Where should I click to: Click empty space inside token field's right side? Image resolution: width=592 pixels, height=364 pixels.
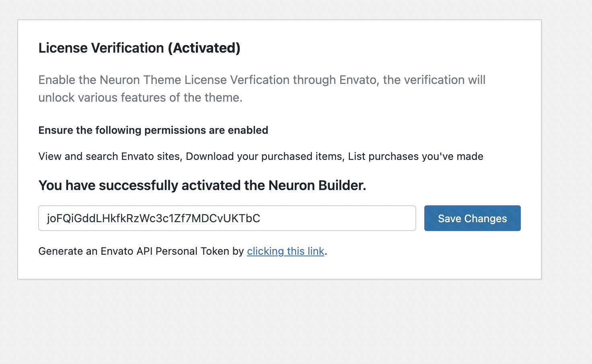354,218
